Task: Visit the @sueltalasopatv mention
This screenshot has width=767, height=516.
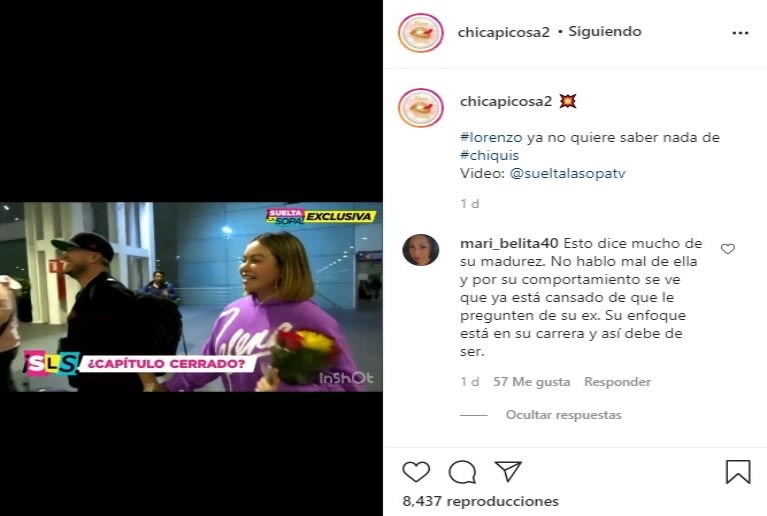Action: coord(567,173)
